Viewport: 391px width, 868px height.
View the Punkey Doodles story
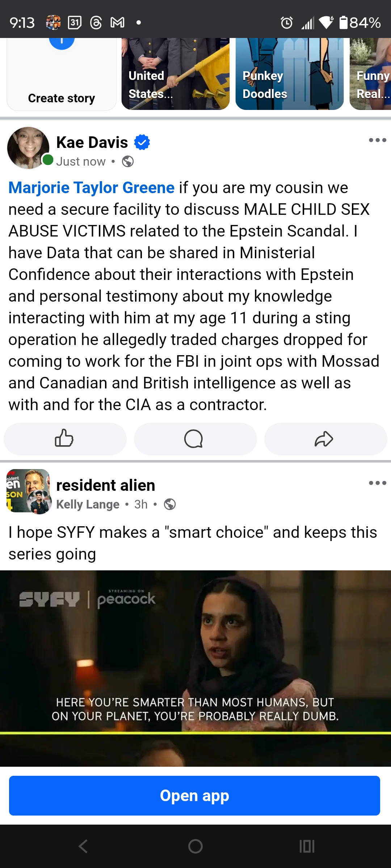(289, 74)
